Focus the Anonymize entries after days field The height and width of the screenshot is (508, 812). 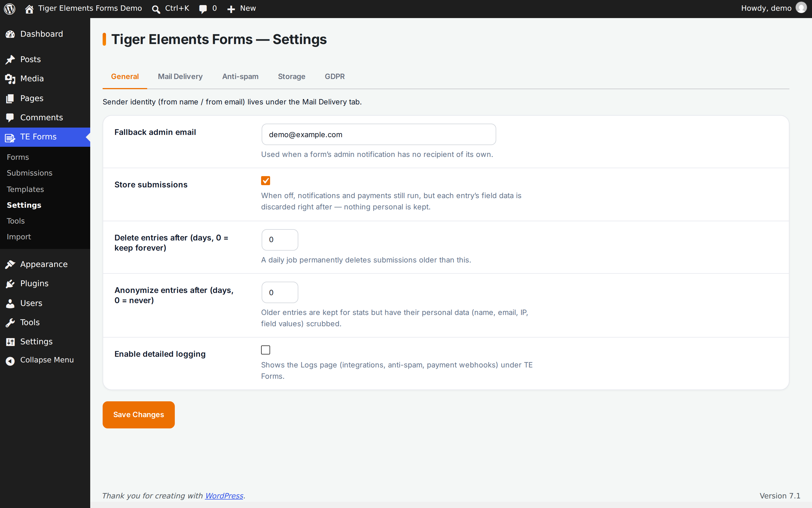(280, 292)
